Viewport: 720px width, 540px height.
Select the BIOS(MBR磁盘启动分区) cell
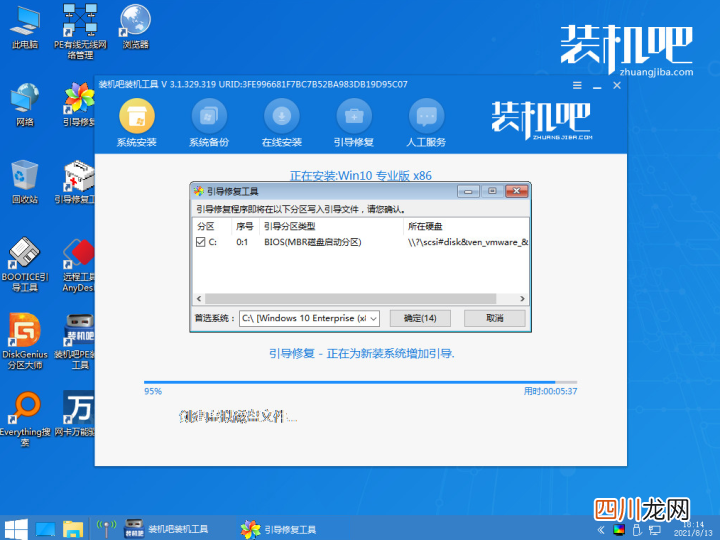click(313, 242)
